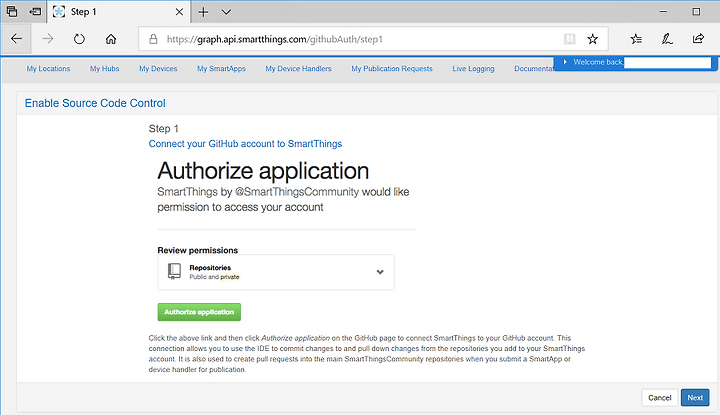Add page to favorites with star icon
This screenshot has width=720, height=415.
click(x=593, y=39)
